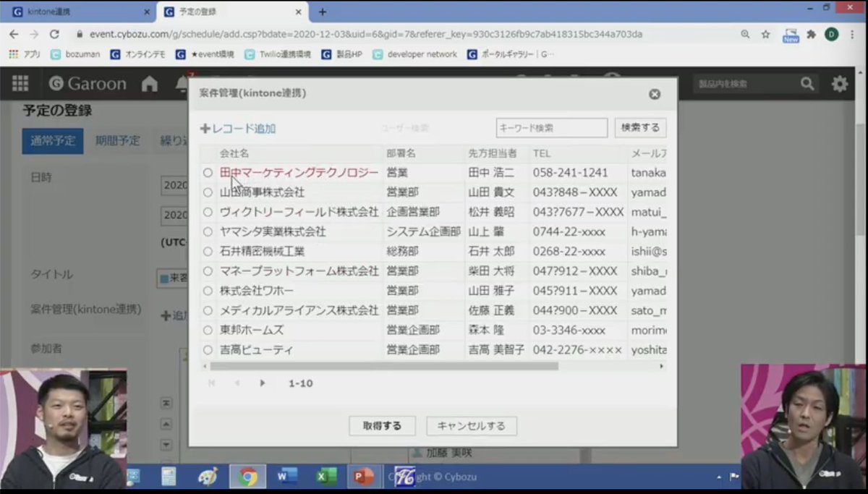Click the 取得する button
Viewport: 868px width, 494px height.
coord(382,426)
